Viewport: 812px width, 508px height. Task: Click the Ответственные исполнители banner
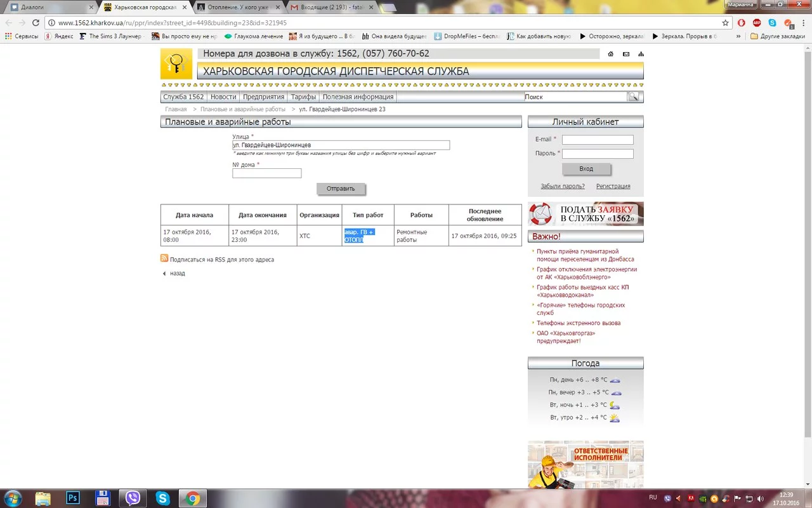coord(586,464)
